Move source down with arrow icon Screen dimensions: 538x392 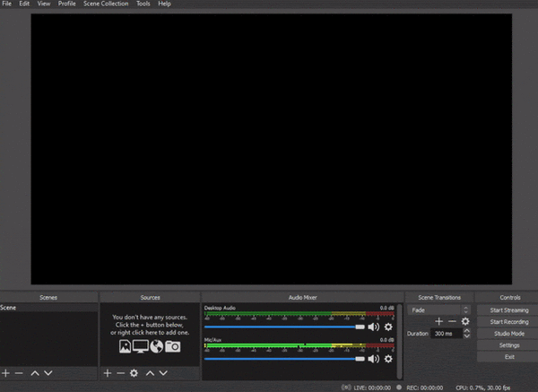point(163,372)
